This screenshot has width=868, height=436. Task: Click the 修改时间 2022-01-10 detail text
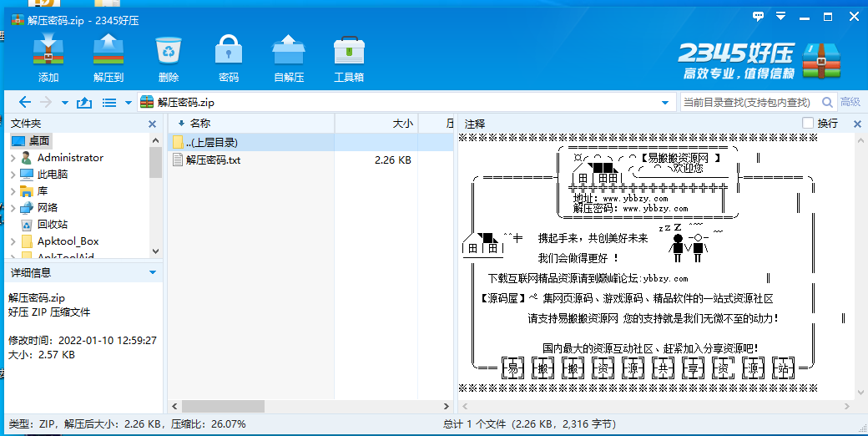(83, 340)
